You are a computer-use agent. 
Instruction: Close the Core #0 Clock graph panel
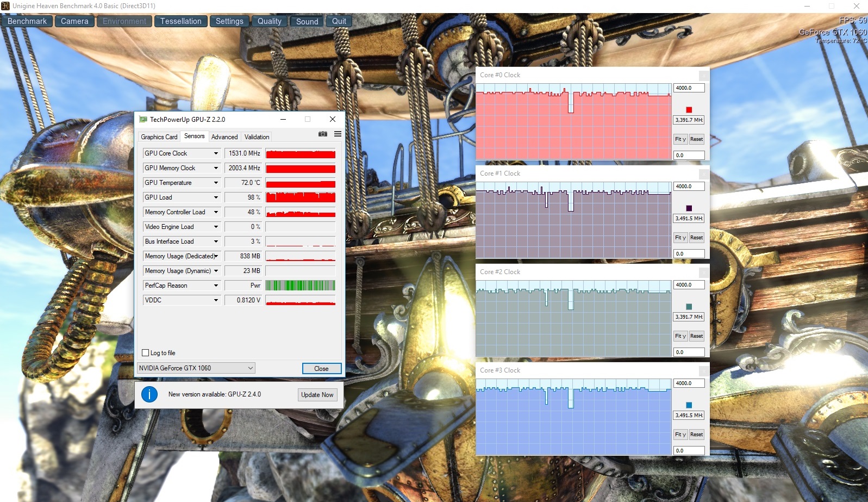tap(704, 76)
